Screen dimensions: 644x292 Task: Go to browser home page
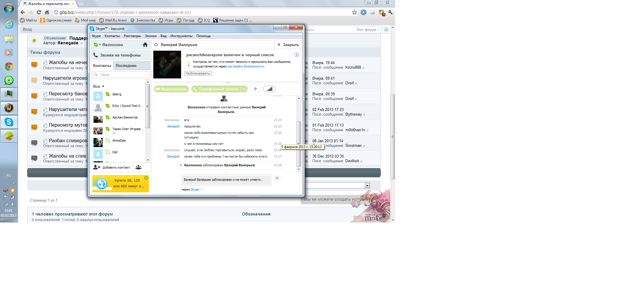pos(47,12)
